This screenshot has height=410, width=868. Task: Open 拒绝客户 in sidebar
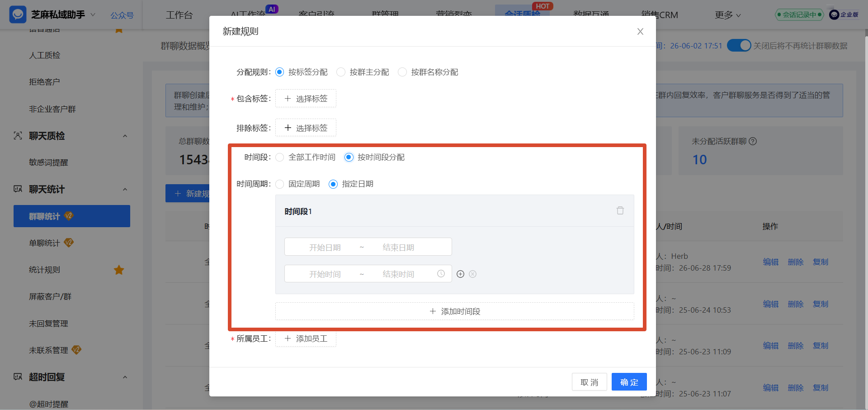click(45, 82)
